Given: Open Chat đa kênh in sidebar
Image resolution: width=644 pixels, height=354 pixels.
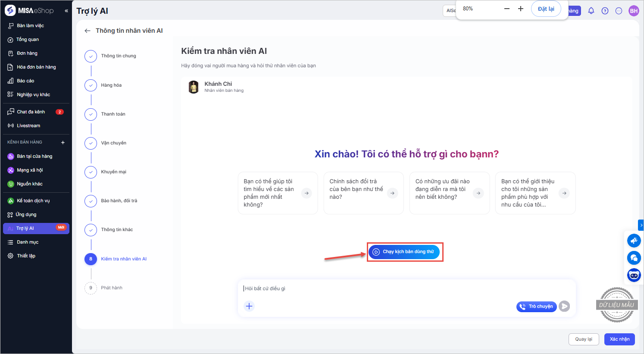Looking at the screenshot, I should [31, 112].
